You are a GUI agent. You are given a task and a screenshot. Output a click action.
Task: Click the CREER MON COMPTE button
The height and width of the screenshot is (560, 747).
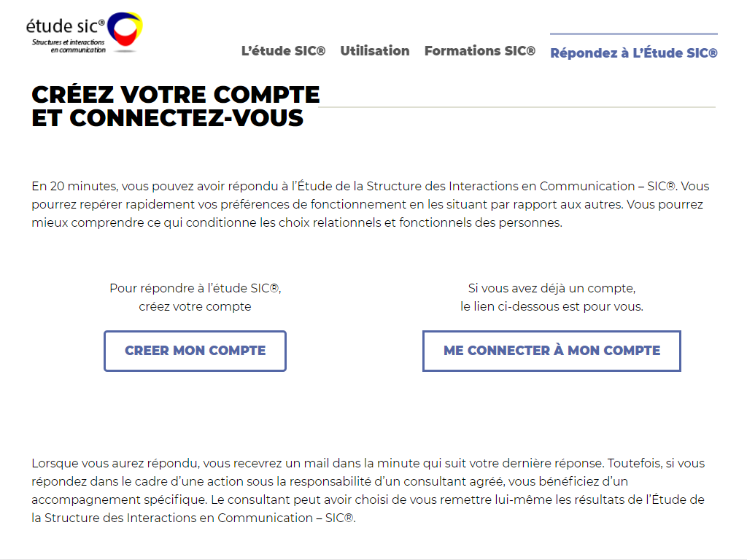coord(195,351)
